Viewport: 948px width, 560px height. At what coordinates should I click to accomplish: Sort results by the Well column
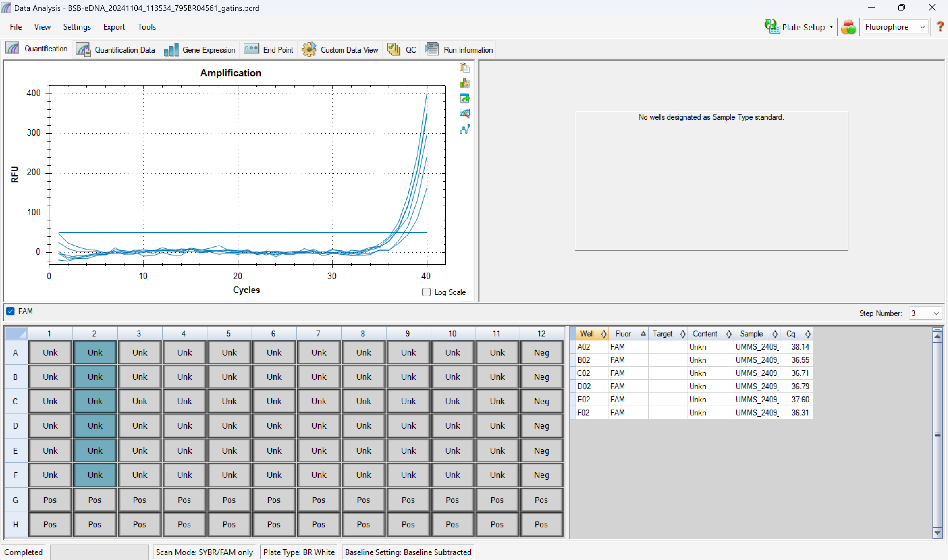pyautogui.click(x=592, y=333)
